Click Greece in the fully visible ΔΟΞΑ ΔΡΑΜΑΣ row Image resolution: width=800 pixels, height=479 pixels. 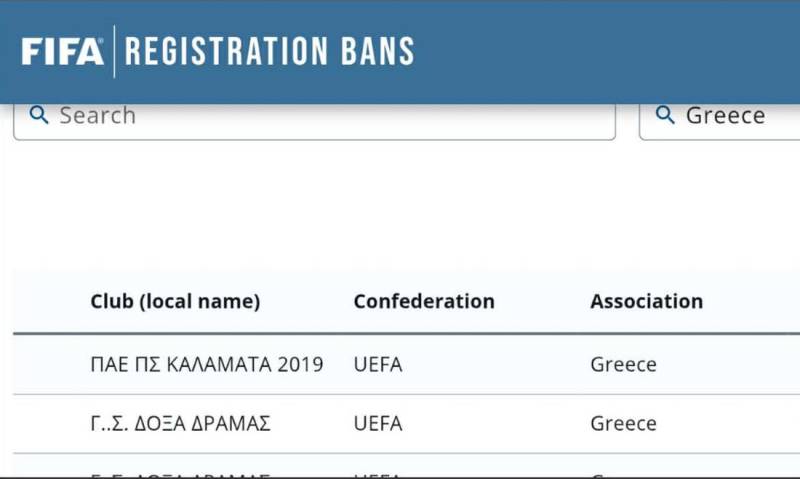(x=623, y=424)
